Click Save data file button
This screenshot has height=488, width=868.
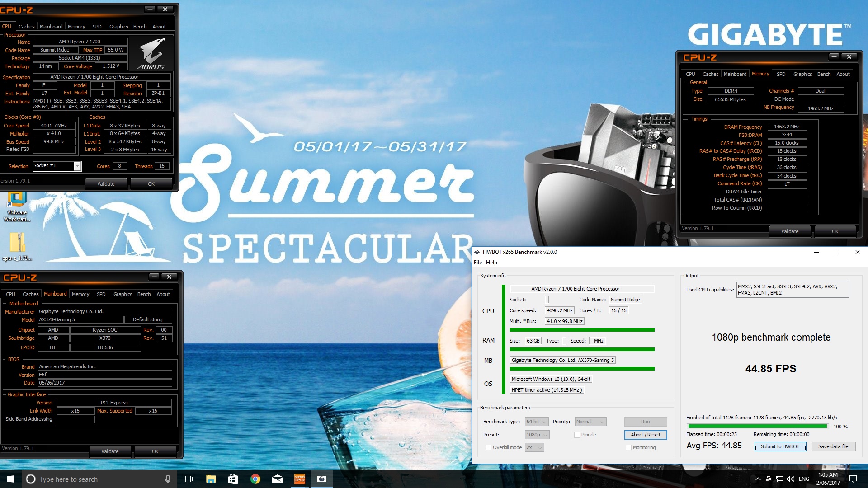[x=833, y=446]
